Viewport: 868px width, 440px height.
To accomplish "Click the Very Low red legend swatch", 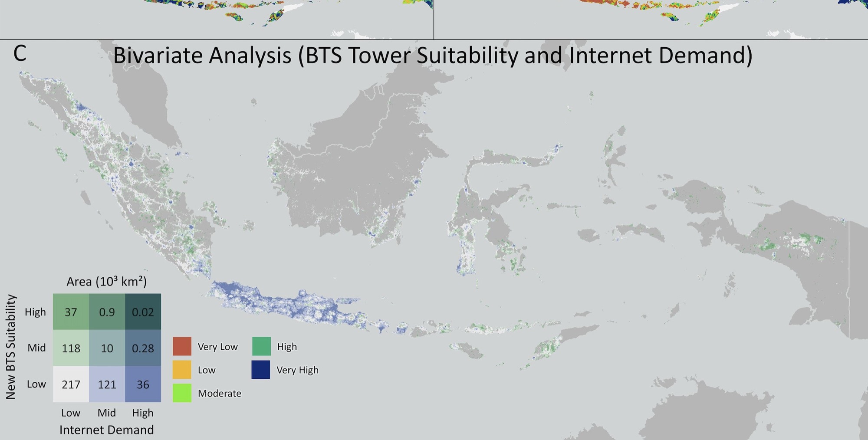I will (182, 346).
